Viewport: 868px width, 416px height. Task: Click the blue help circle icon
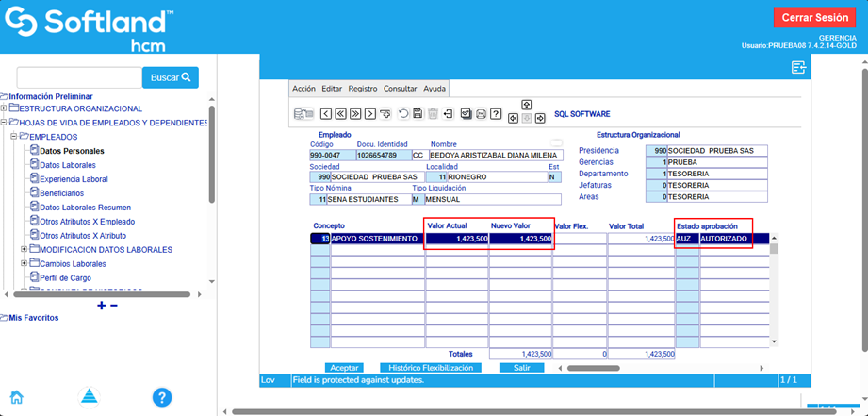coord(161,397)
